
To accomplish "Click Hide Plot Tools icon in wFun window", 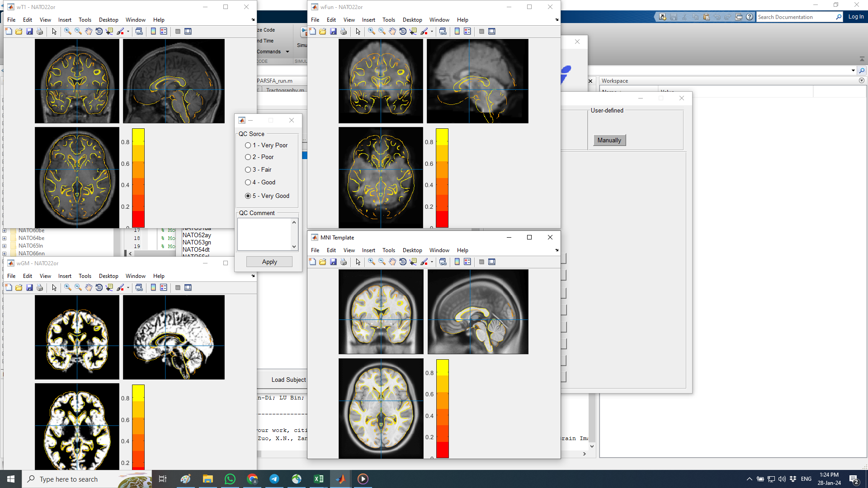I will click(481, 31).
